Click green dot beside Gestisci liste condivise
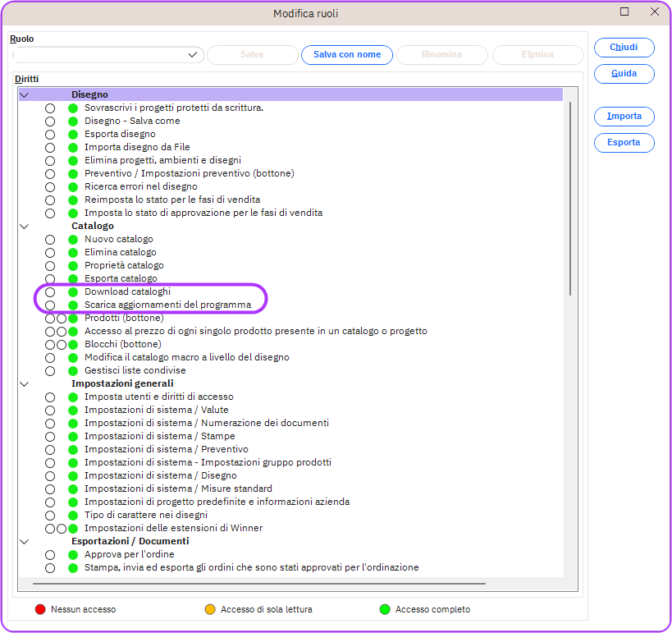 pyautogui.click(x=73, y=370)
